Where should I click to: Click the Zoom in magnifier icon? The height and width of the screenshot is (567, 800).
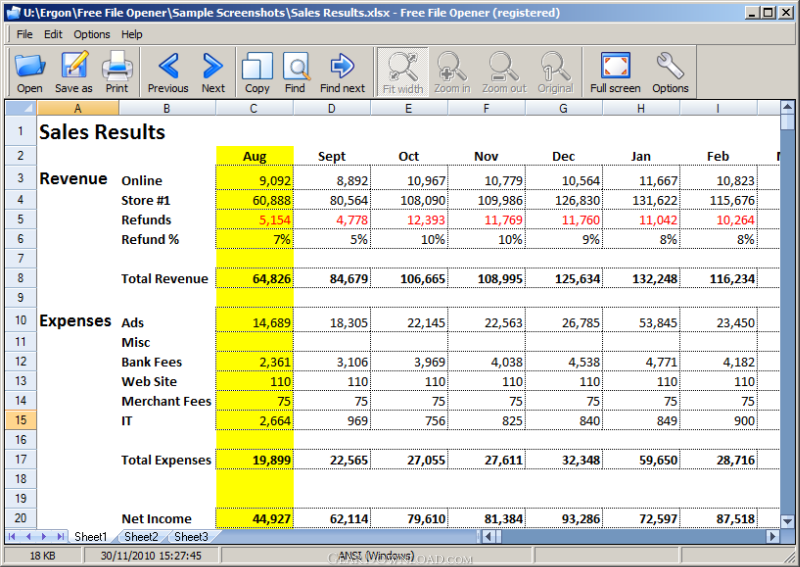[452, 72]
